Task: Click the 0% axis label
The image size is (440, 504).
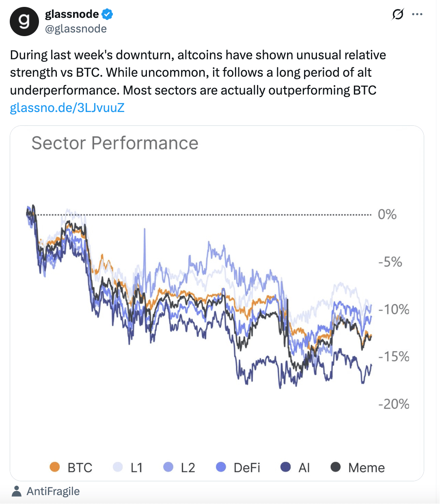Action: (x=387, y=214)
